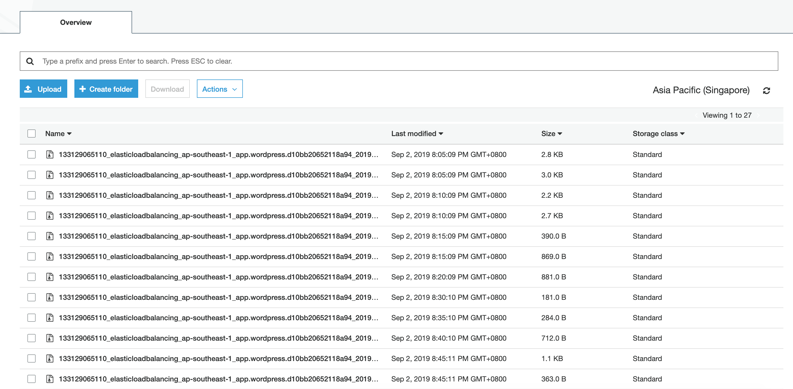793x389 pixels.
Task: Click the '881.0 B' size value
Action: [x=553, y=277]
